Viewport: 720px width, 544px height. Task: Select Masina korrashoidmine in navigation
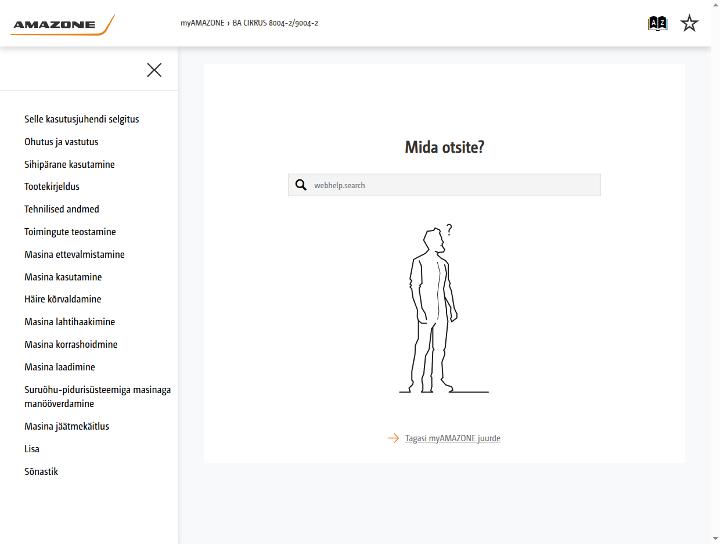click(71, 344)
